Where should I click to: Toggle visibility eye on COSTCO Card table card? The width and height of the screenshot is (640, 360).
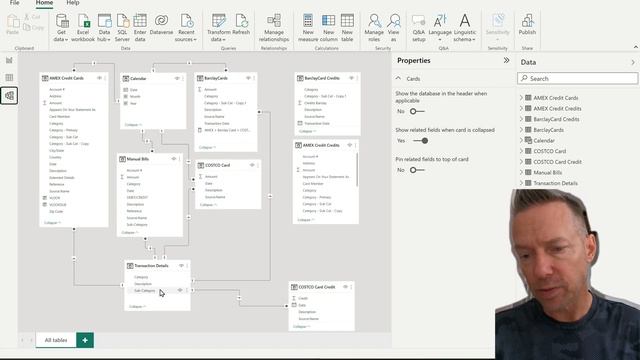[252, 165]
